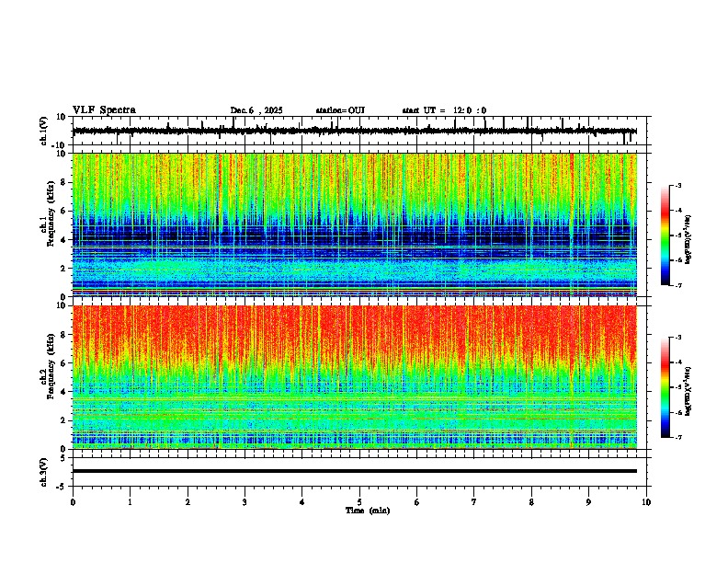The height and width of the screenshot is (563, 728).
Task: Click the time axis tick label '10'
Action: coord(646,502)
